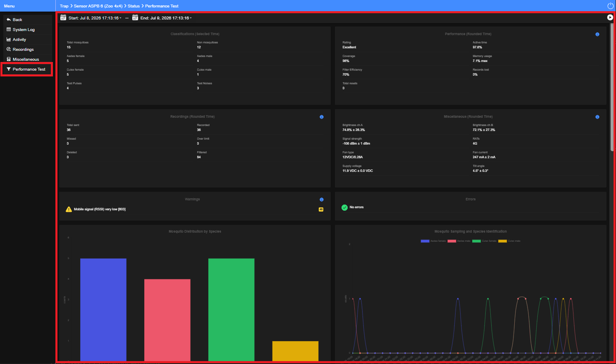
Task: Click the info icon on the Warnings panel
Action: (x=322, y=200)
